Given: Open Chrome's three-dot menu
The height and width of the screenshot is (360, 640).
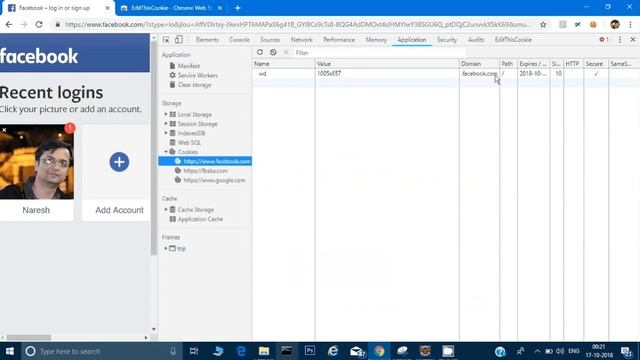Looking at the screenshot, I should click(631, 24).
